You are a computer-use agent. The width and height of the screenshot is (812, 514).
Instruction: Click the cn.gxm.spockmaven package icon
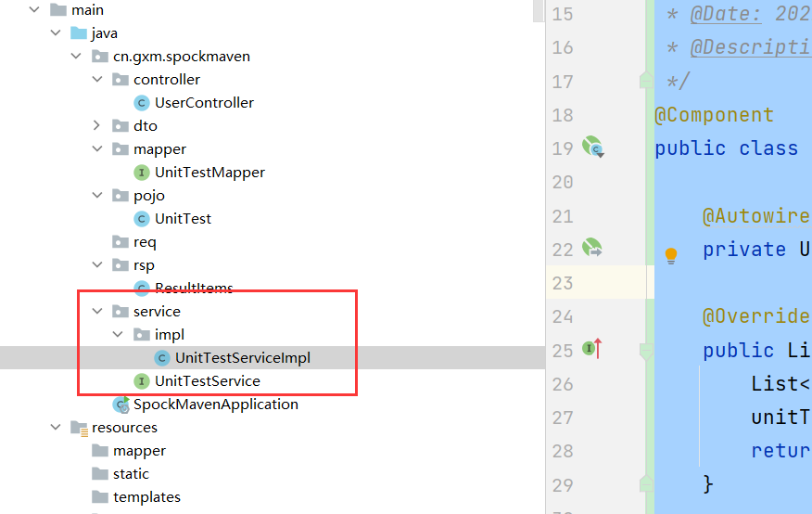pos(100,56)
